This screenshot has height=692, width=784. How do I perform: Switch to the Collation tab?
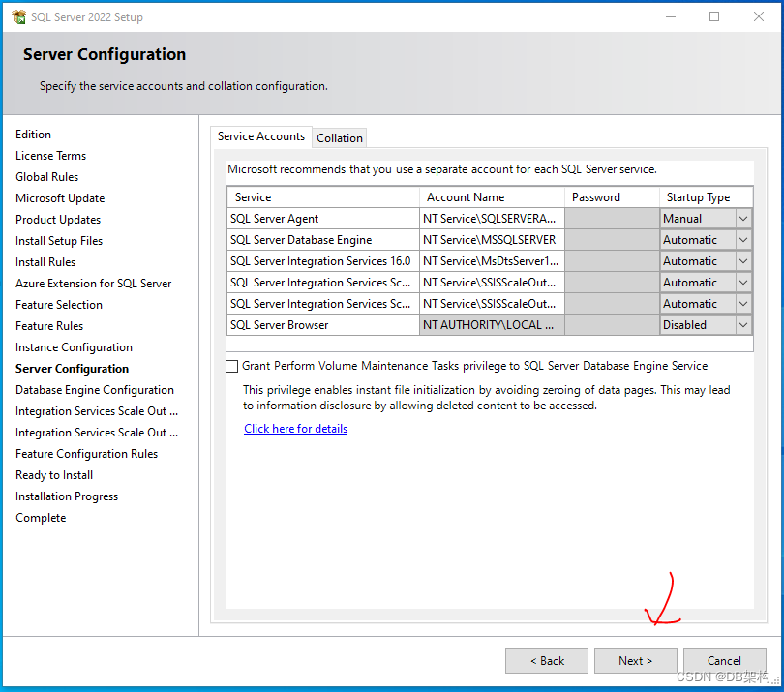339,137
